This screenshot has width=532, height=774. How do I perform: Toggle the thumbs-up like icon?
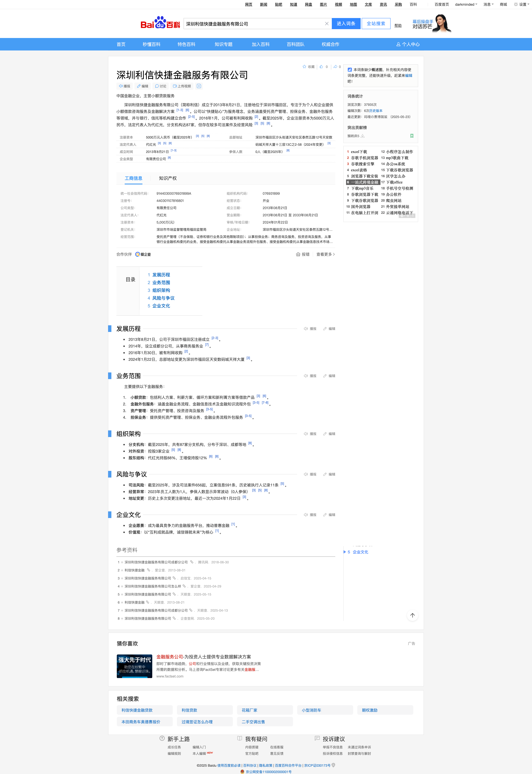[321, 67]
